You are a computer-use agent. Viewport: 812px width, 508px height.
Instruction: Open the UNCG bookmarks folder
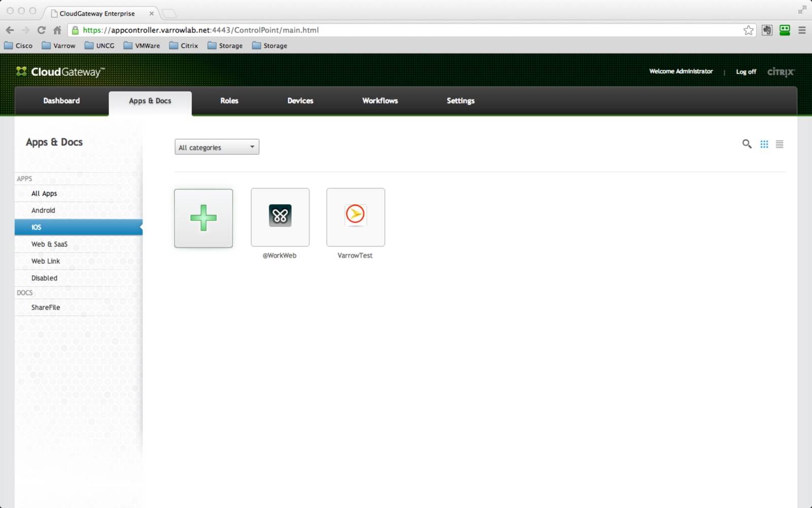point(99,46)
